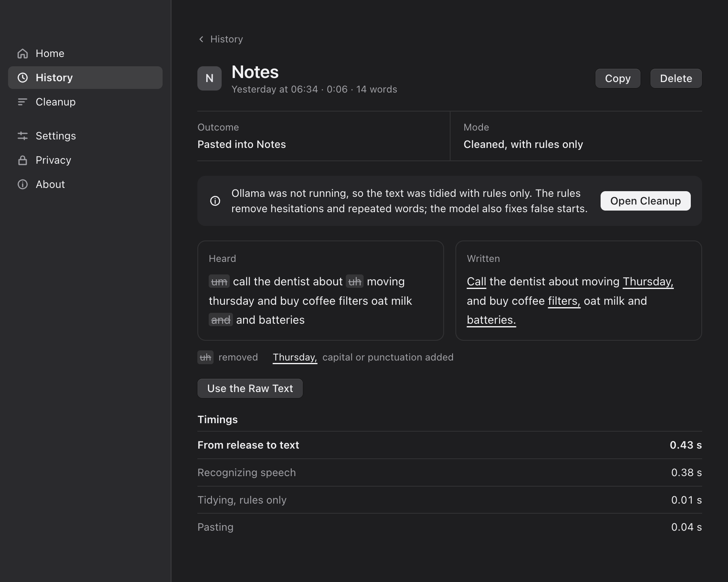Click the 'Pasting' timing row
This screenshot has height=582, width=728.
[450, 527]
